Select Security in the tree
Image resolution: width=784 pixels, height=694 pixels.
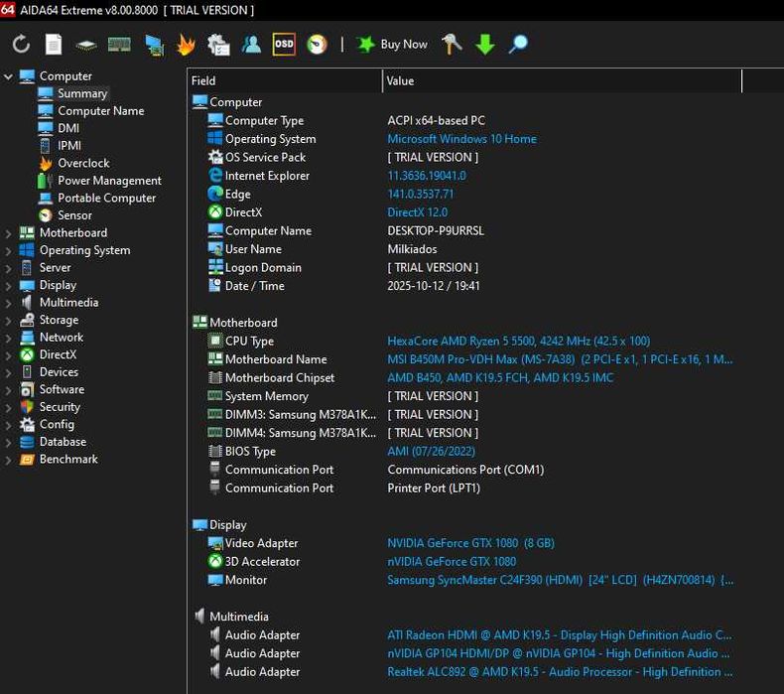click(60, 407)
